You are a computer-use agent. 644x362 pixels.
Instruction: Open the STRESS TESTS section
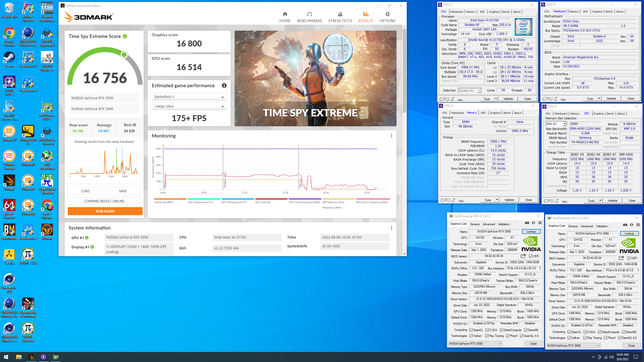pyautogui.click(x=340, y=17)
